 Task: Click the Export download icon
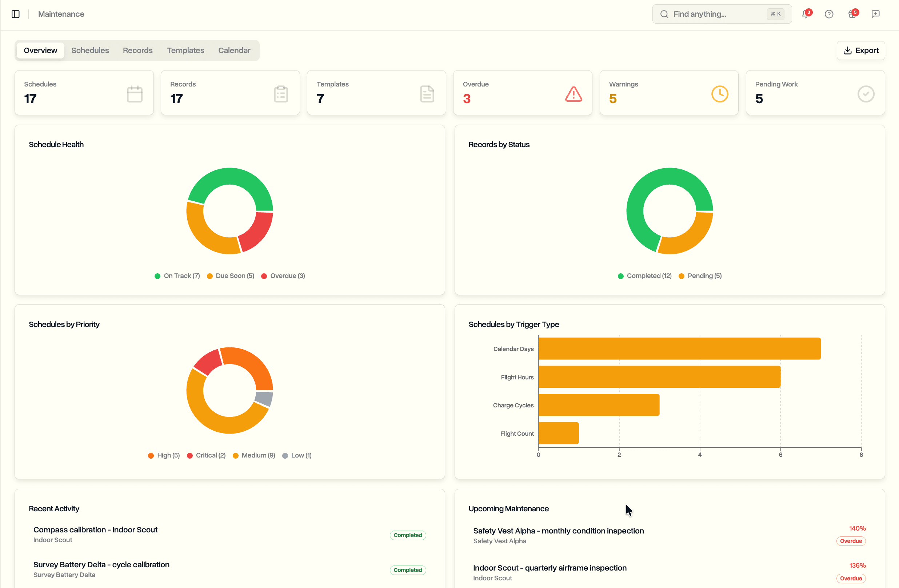pos(848,51)
